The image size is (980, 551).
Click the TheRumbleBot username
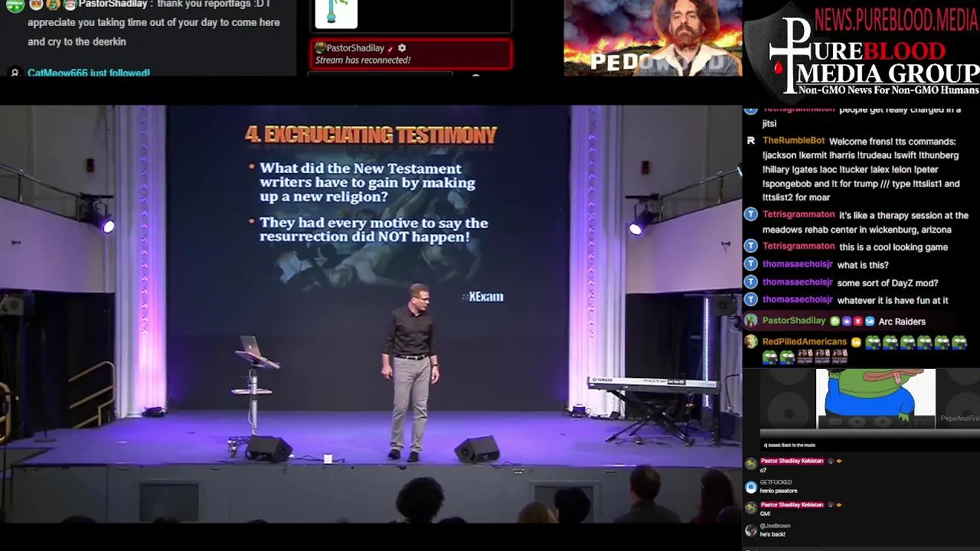coord(793,142)
